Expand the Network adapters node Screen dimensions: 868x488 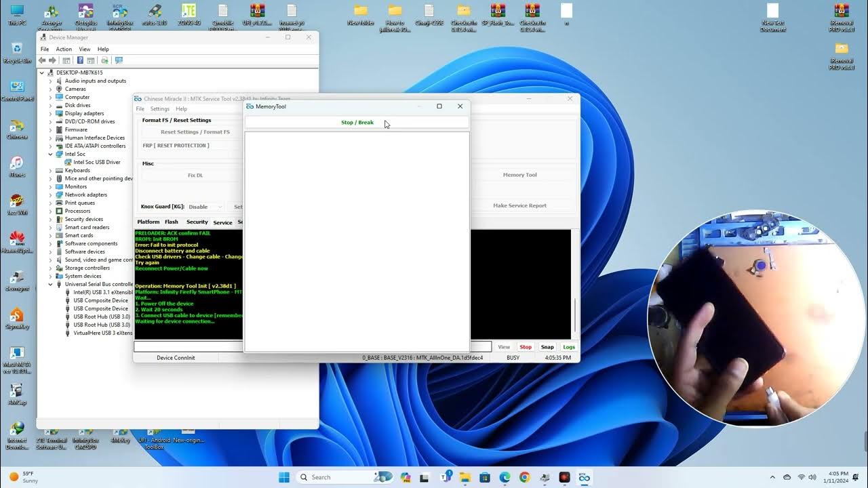(x=50, y=195)
